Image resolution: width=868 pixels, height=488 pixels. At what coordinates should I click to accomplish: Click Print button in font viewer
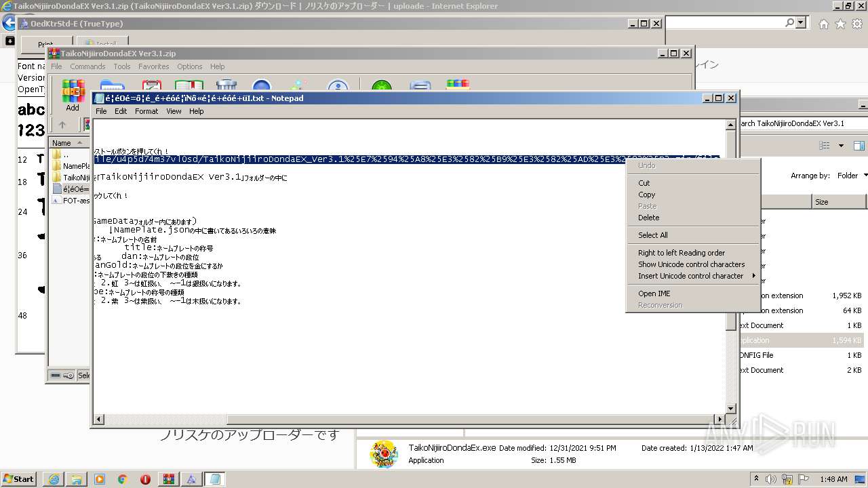coord(45,45)
